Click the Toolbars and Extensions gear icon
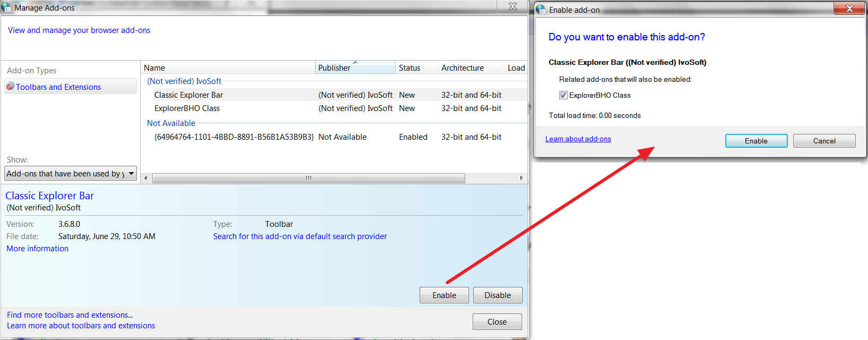 click(x=10, y=86)
